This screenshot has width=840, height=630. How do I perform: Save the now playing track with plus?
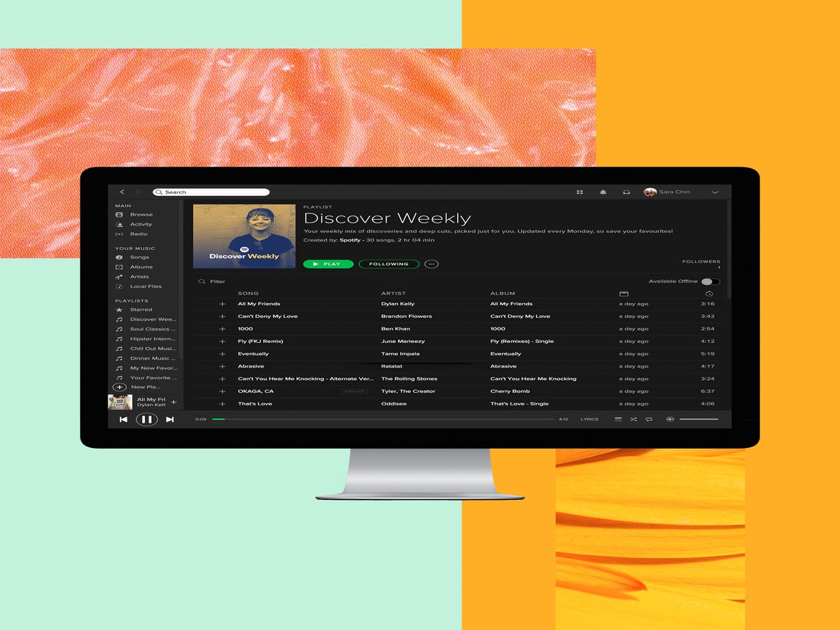174,402
